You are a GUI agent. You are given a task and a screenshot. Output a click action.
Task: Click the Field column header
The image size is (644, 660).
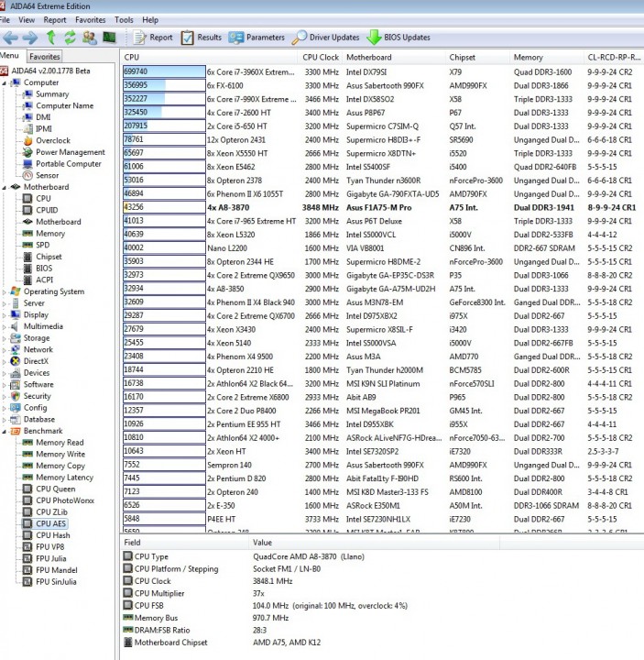coord(184,543)
